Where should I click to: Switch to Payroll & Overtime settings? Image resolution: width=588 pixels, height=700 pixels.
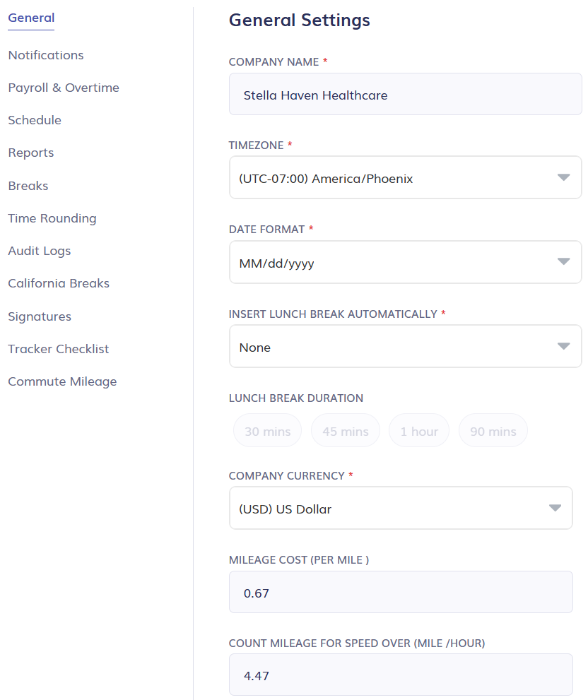tap(64, 88)
